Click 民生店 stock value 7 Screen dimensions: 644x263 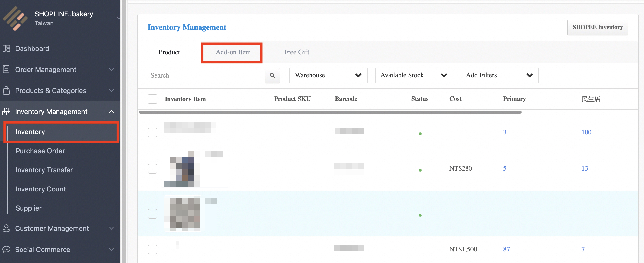(583, 249)
